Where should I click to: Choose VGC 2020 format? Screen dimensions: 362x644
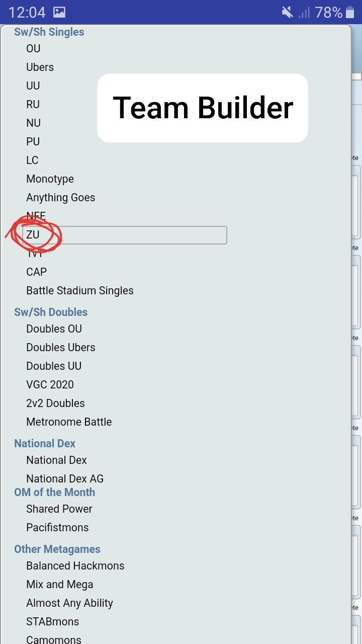tap(50, 385)
